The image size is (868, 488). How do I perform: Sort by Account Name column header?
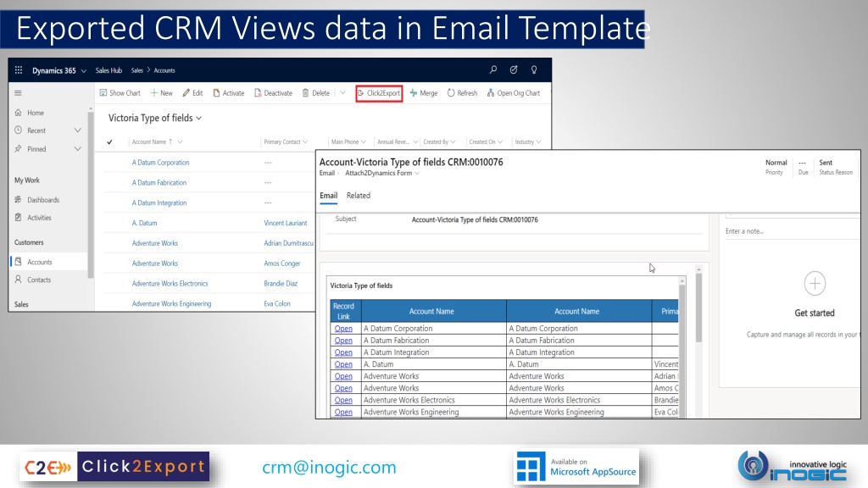(149, 142)
